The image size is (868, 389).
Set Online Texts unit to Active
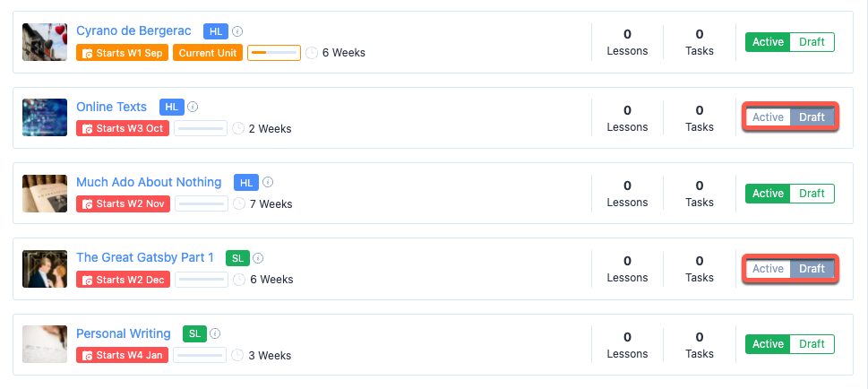(768, 117)
